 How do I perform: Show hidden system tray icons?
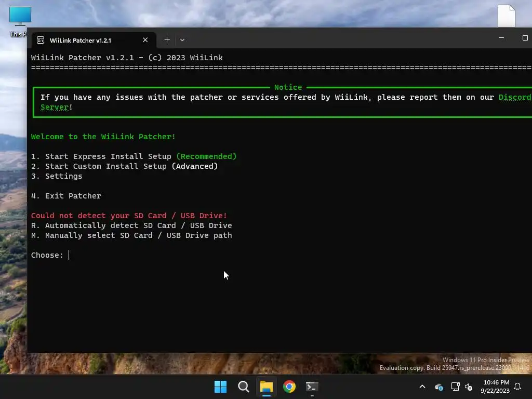point(422,387)
